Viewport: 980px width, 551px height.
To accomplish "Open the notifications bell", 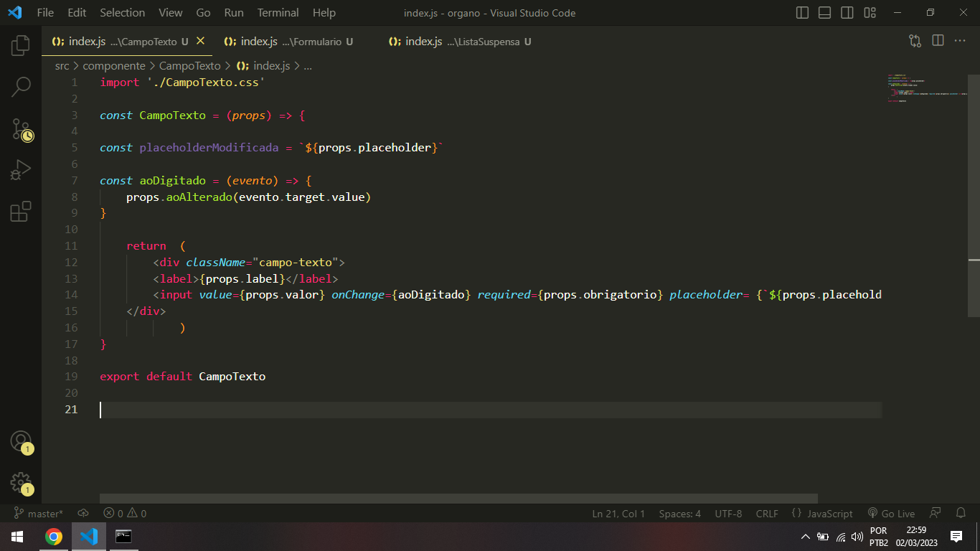I will coord(961,514).
